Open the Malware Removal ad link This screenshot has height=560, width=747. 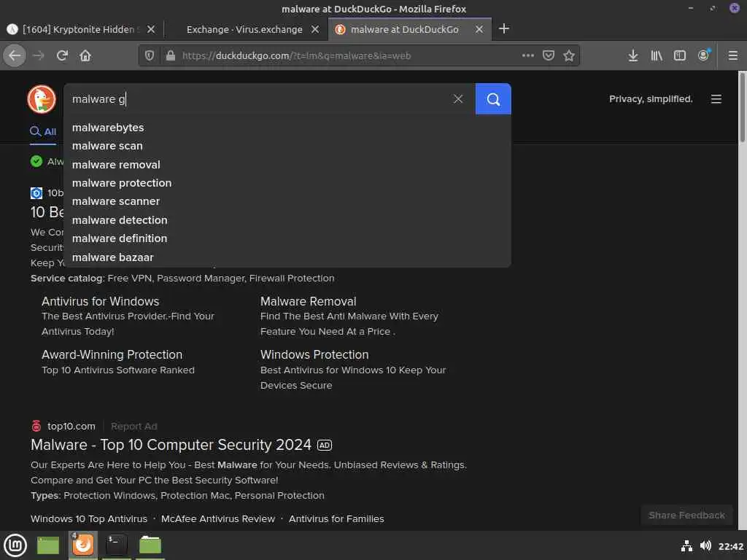coord(309,301)
